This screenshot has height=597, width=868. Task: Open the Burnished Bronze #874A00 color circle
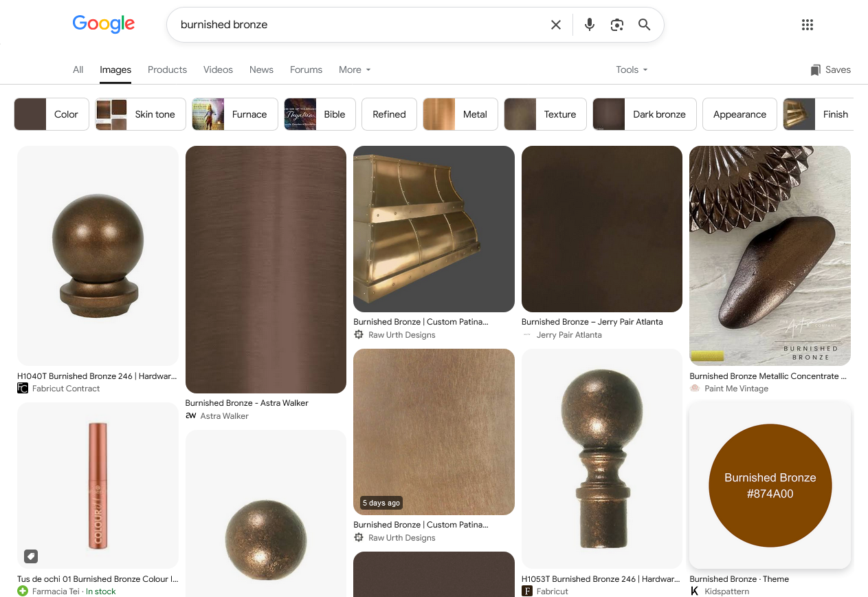point(770,486)
